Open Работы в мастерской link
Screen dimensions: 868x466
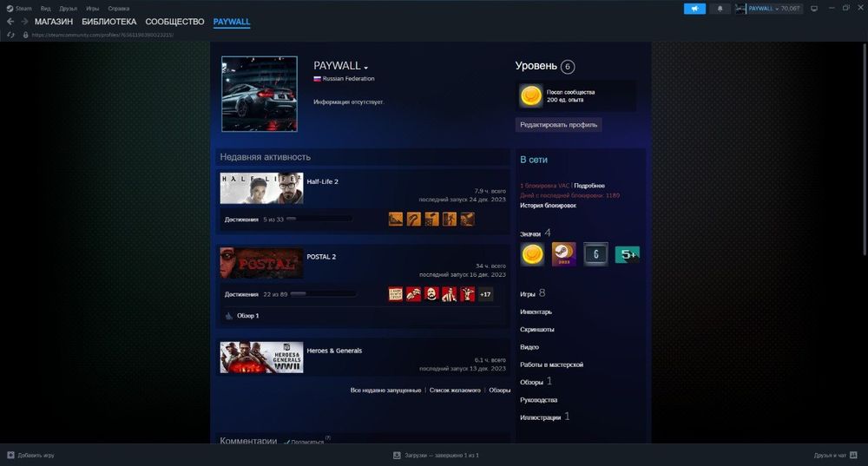tap(551, 364)
